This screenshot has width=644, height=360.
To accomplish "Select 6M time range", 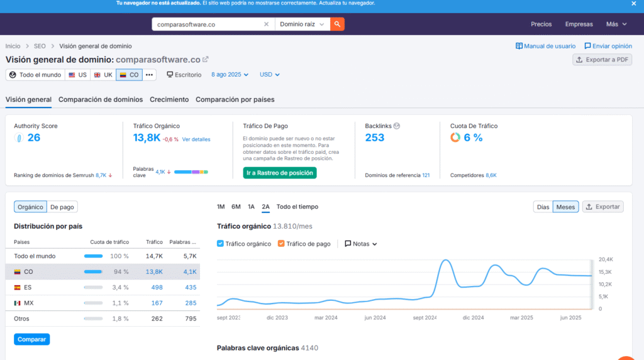I will [236, 207].
